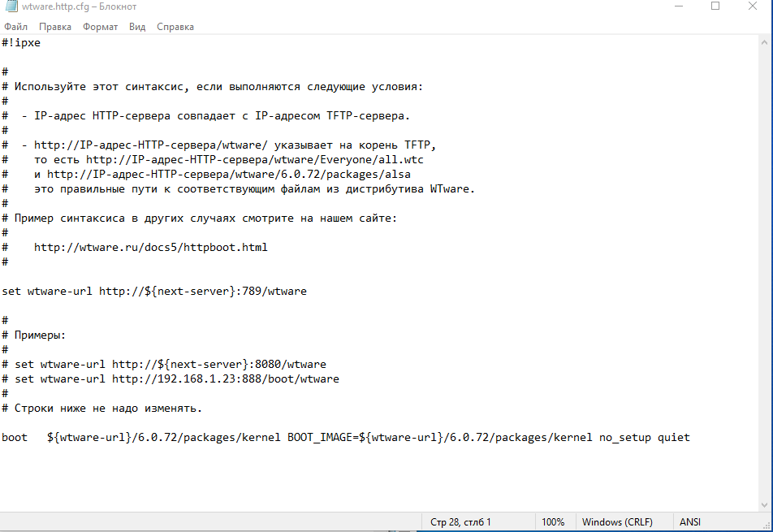Click the maximize button of the Notepad window
Viewport: 773px width, 532px height.
[715, 7]
